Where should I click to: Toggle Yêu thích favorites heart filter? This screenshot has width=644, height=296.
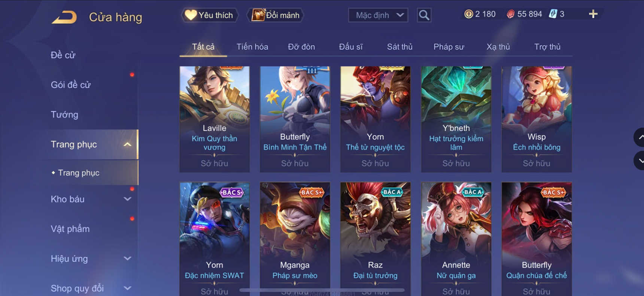[210, 15]
